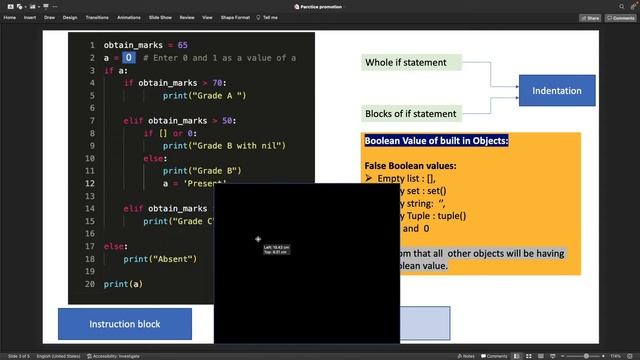Click the English (United States) language indicator

(58, 356)
